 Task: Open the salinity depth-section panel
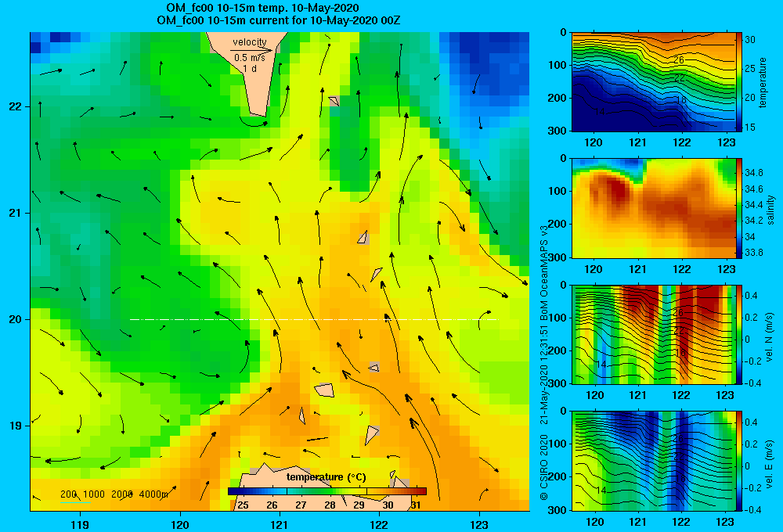tap(654, 208)
